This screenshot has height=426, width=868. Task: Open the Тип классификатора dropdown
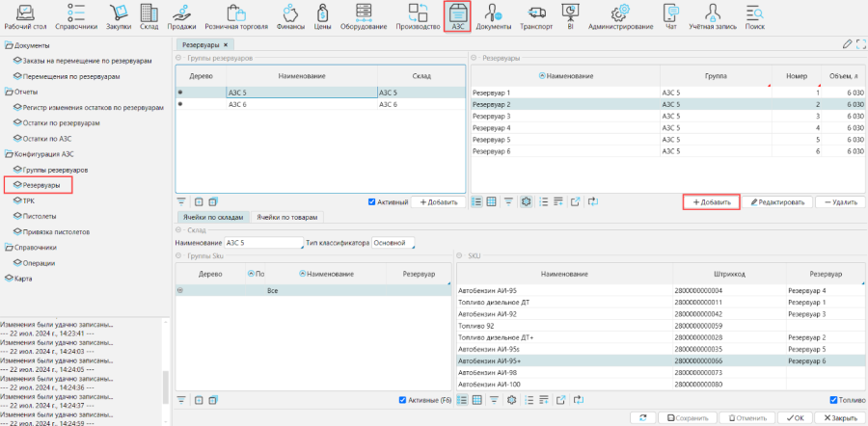pyautogui.click(x=393, y=243)
